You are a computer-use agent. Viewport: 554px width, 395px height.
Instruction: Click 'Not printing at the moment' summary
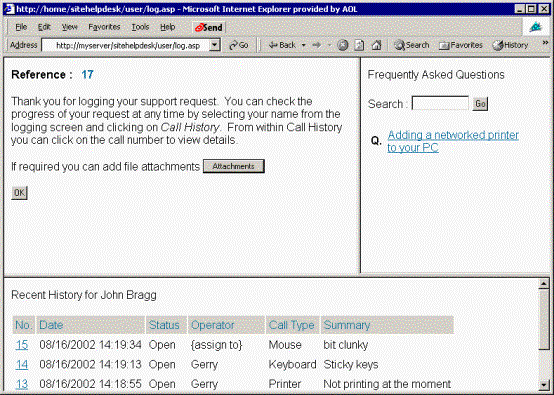tap(387, 384)
